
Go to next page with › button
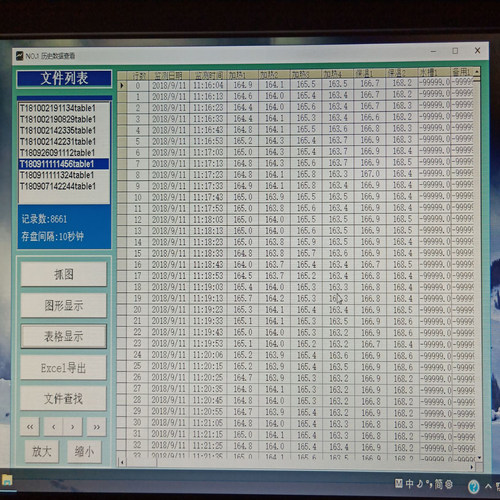pos(72,427)
